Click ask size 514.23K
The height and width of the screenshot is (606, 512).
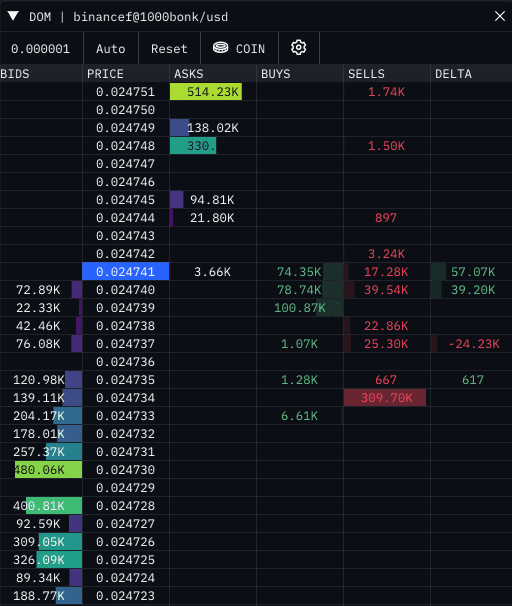tap(213, 92)
